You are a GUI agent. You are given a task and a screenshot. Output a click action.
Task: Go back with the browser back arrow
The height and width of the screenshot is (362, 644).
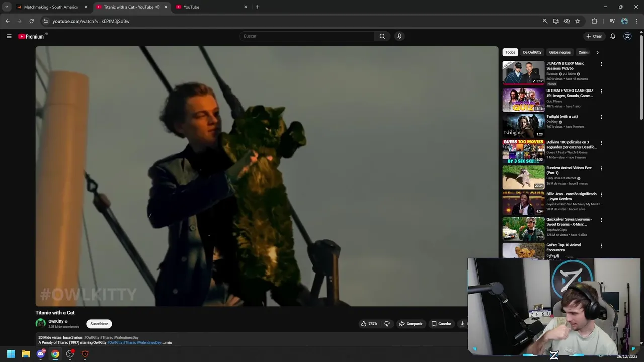click(x=7, y=21)
